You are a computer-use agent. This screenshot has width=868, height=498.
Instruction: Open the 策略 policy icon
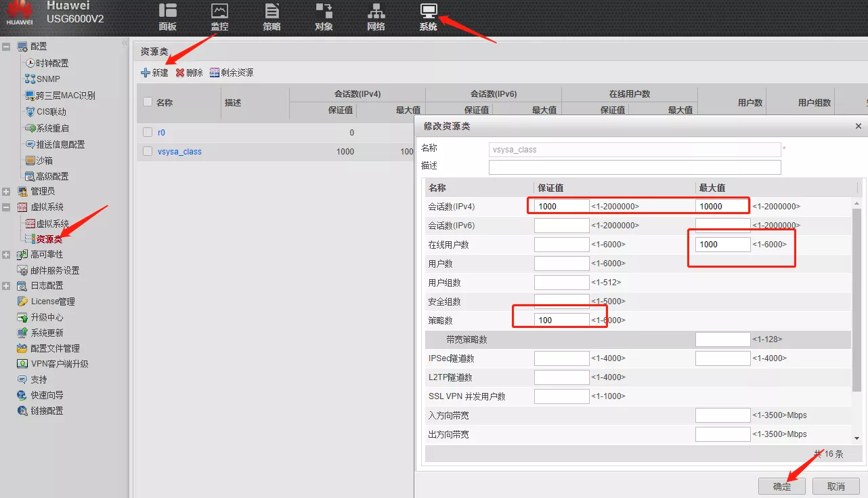tap(272, 12)
